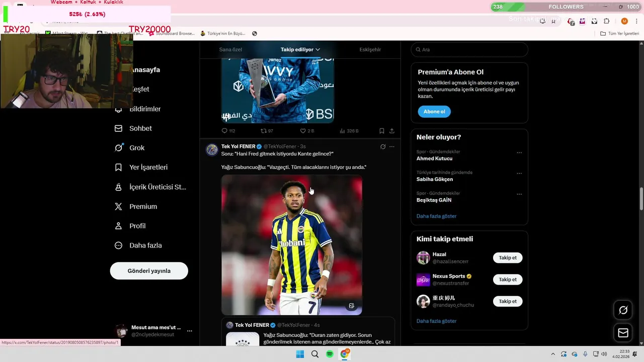Show hidden system tray icons
The height and width of the screenshot is (362, 644).
(553, 354)
